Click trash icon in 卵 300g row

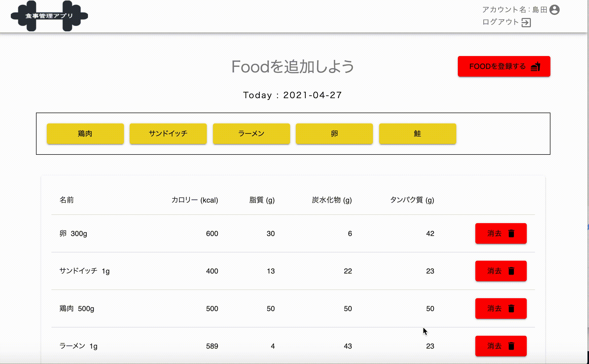[511, 233]
